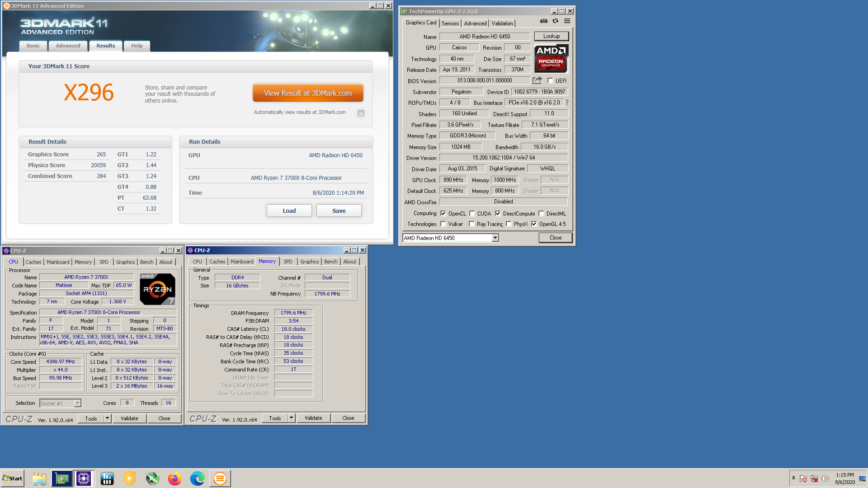Click the DRAM Frequency value 1799.6 MHz
Screen dimensions: 868x488
293,313
